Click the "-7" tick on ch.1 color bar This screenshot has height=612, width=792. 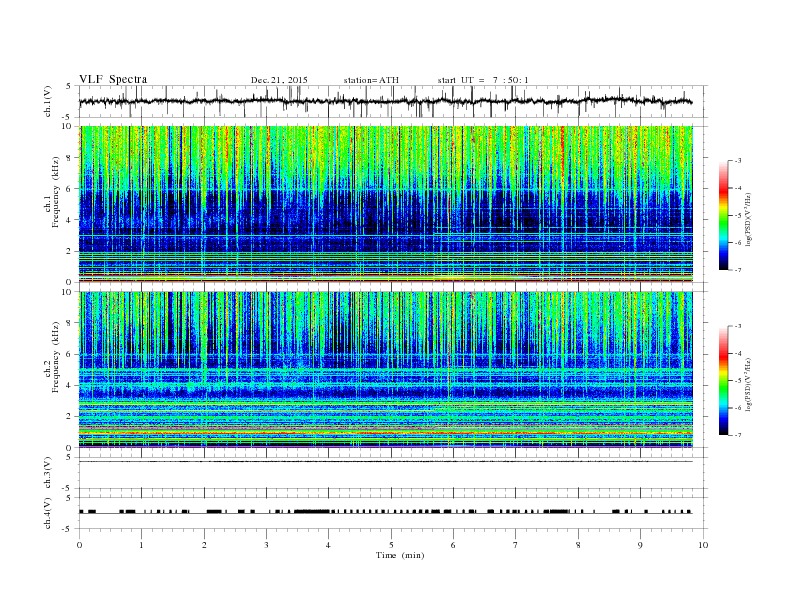(x=738, y=270)
